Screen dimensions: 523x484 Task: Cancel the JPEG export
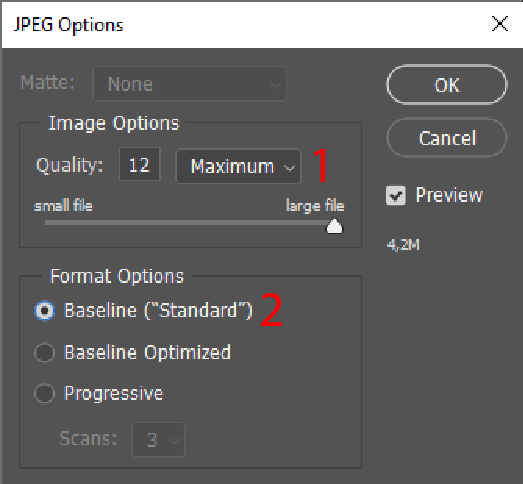tap(447, 138)
